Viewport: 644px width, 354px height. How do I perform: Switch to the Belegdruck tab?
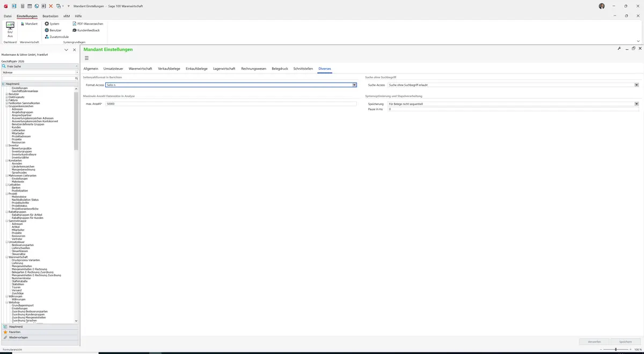[x=280, y=69]
